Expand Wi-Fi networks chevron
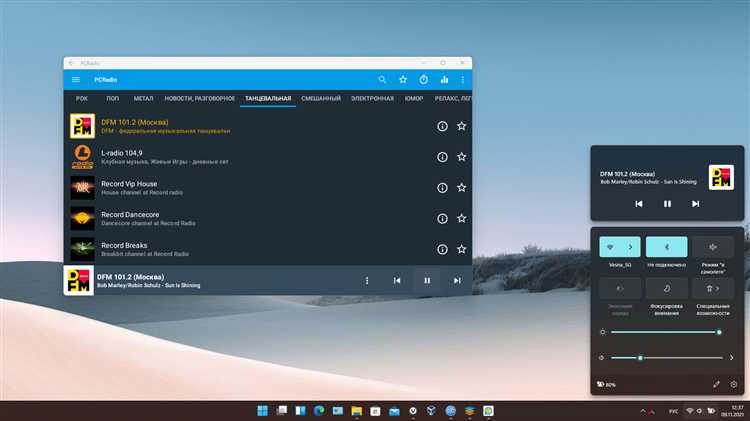750x421 pixels. [630, 247]
